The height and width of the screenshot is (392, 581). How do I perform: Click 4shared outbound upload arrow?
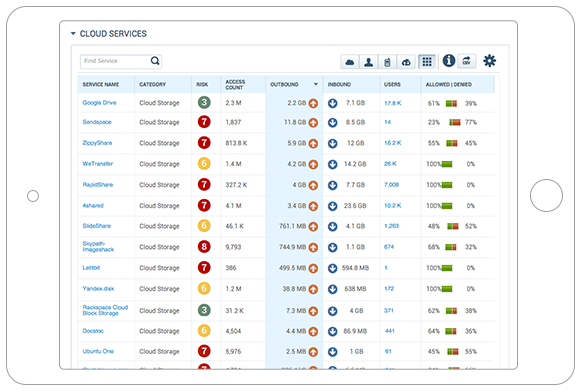(x=313, y=206)
